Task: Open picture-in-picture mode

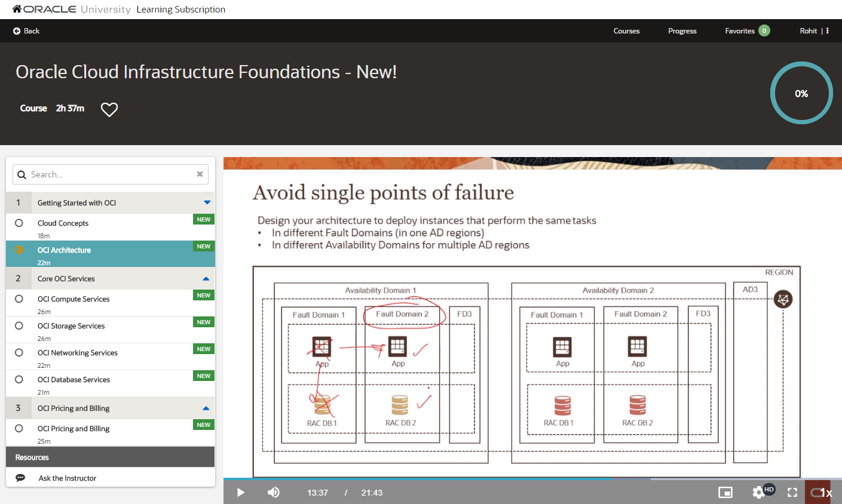Action: [725, 492]
